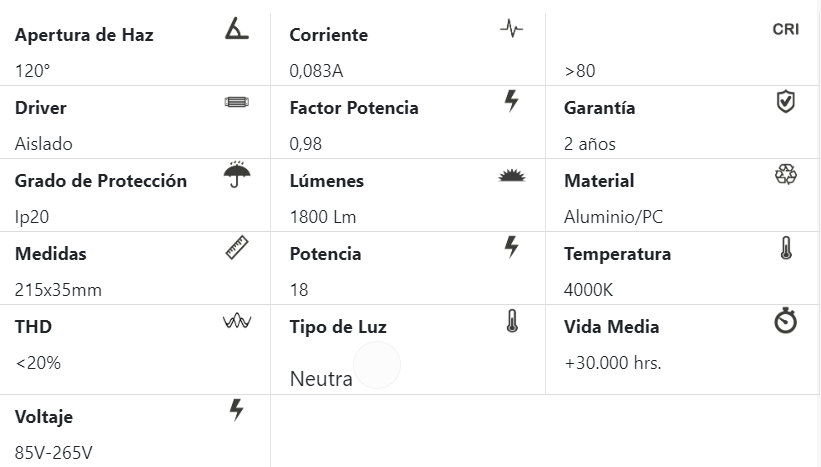821x467 pixels.
Task: Click the thermometer icon beside Tipo de Luz
Action: click(x=512, y=321)
